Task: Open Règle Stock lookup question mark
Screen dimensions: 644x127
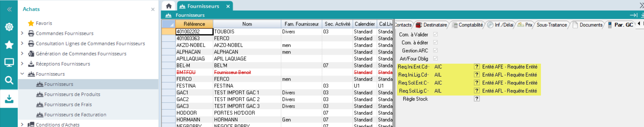Action: 476,99
